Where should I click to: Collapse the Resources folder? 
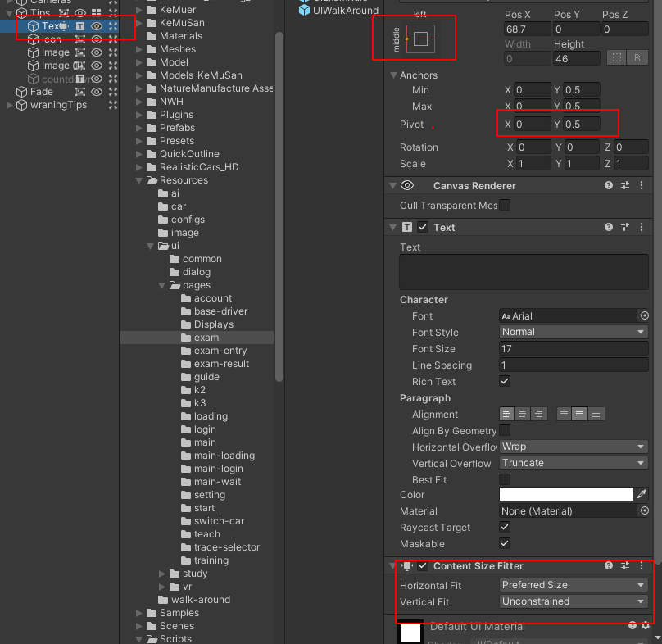[139, 180]
